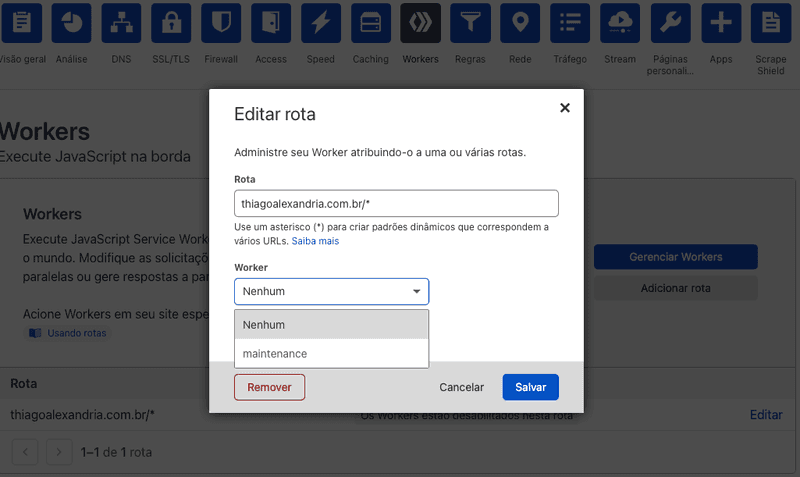Open the Regras funnel icon
Screen dimensions: 800x477
coord(470,23)
